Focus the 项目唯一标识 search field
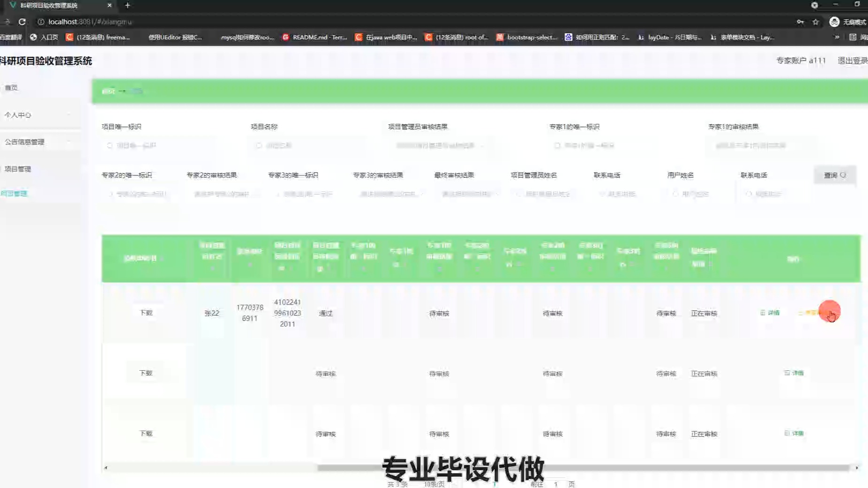The width and height of the screenshot is (868, 488). click(159, 145)
